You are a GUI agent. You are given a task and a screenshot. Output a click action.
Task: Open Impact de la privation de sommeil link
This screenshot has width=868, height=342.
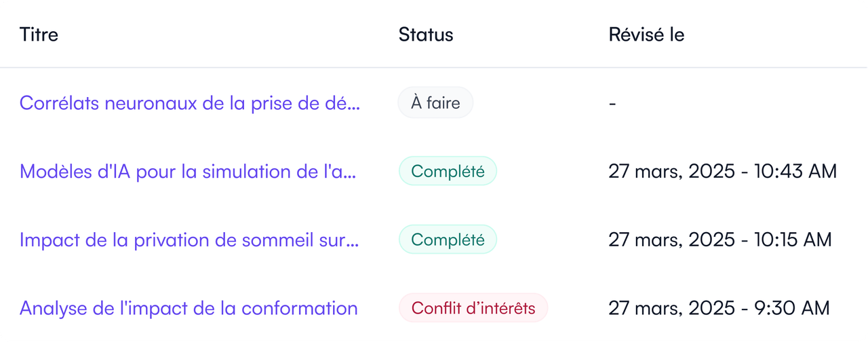click(x=189, y=240)
